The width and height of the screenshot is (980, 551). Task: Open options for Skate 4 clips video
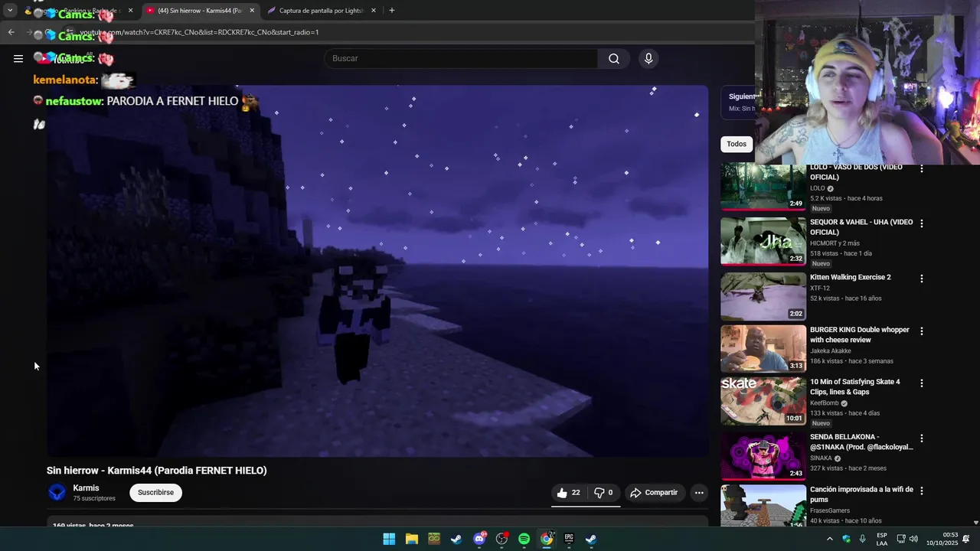click(922, 383)
